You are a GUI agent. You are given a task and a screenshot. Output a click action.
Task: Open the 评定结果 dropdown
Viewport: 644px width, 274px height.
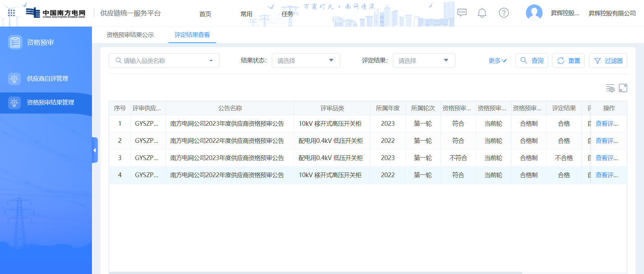(x=424, y=61)
